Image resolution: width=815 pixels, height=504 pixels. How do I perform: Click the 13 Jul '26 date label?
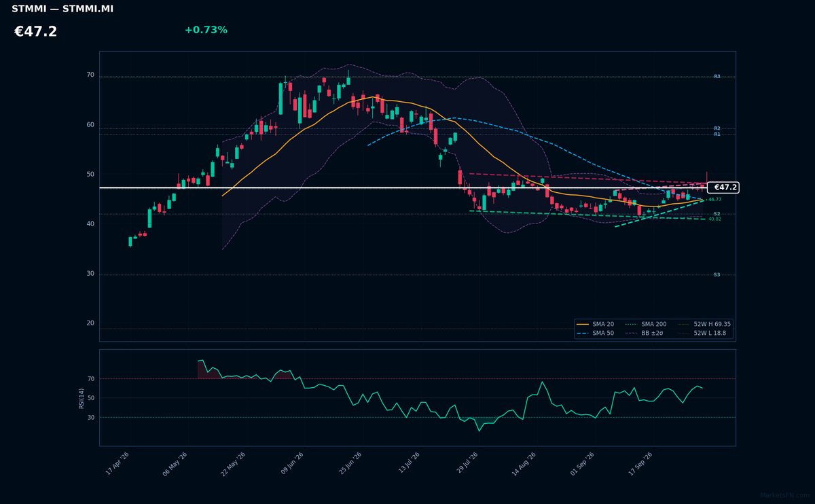pyautogui.click(x=410, y=463)
